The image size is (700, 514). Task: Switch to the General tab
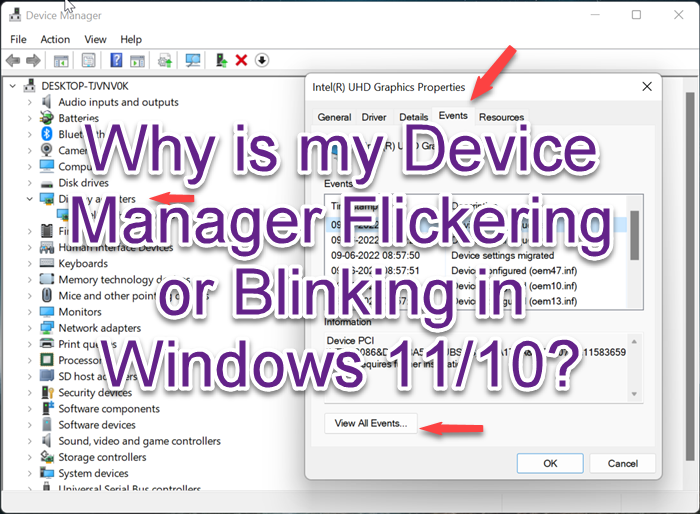pos(334,117)
